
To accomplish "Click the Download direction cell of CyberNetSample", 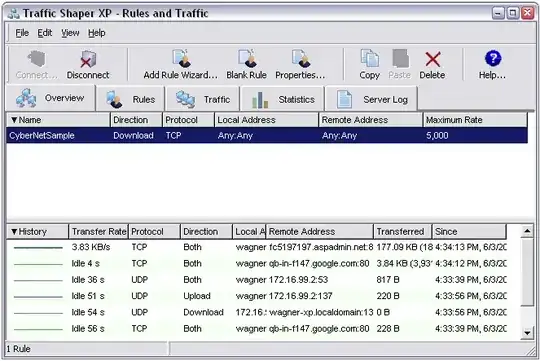I will point(134,135).
